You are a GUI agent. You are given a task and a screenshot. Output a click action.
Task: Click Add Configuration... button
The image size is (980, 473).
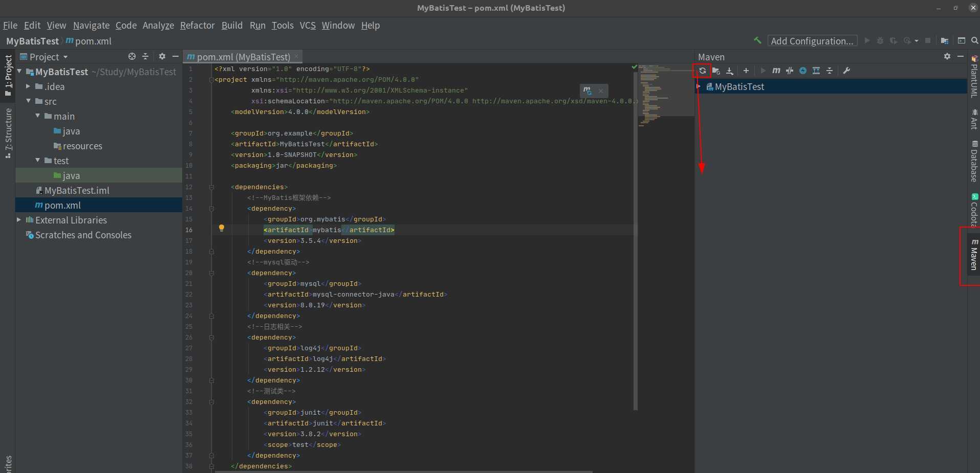[x=812, y=41]
